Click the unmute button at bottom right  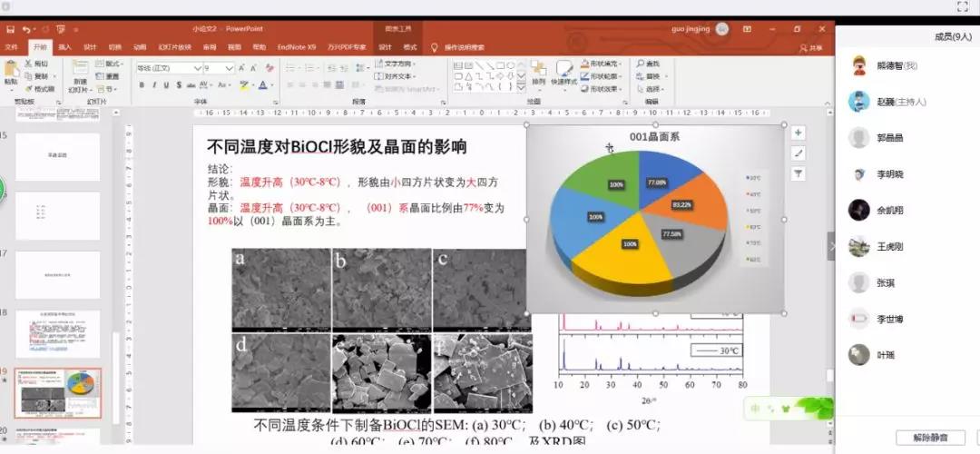pyautogui.click(x=930, y=438)
